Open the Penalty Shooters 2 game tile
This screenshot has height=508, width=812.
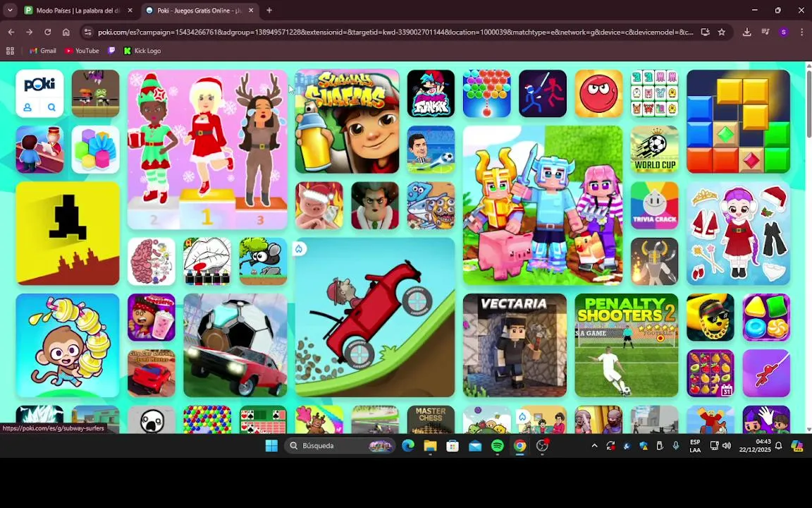(627, 345)
